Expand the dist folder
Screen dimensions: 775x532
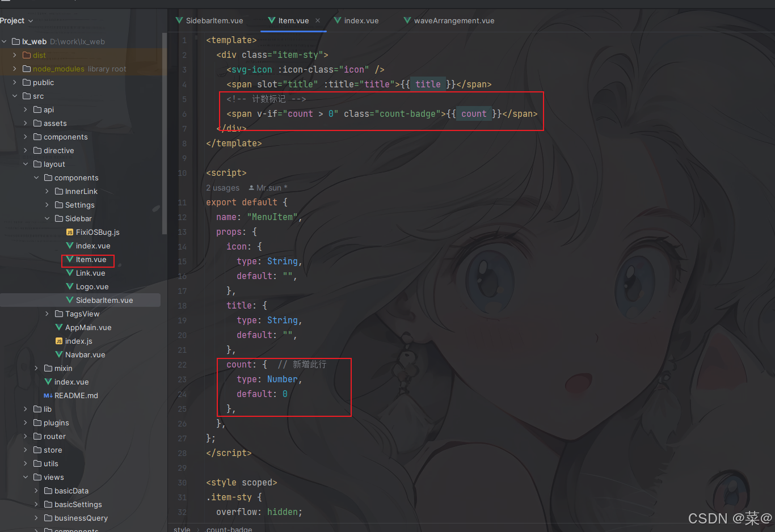[x=15, y=55]
